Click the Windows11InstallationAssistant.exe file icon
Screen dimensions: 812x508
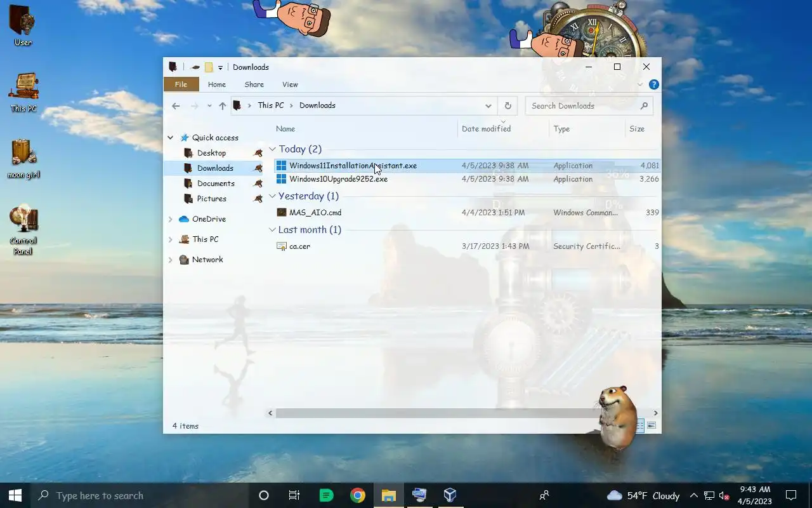(x=281, y=166)
